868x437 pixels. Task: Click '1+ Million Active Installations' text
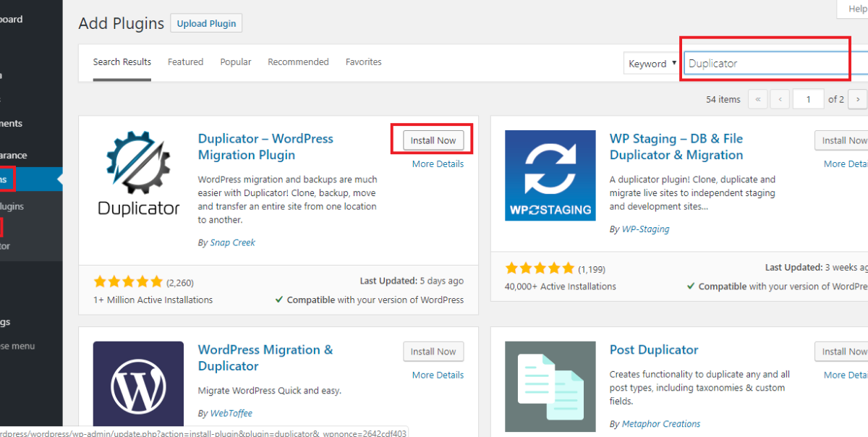(153, 300)
